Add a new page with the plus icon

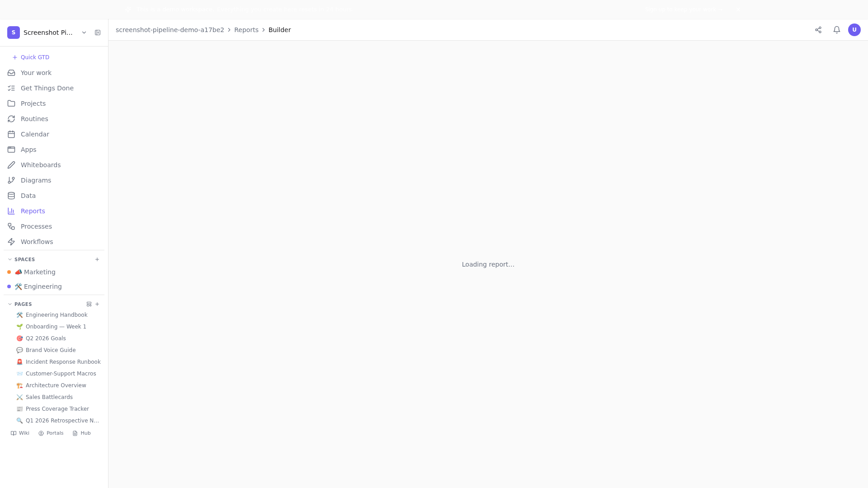pyautogui.click(x=97, y=304)
